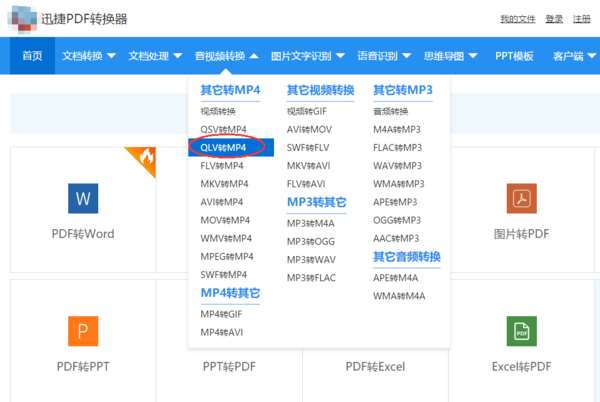This screenshot has width=600, height=402.
Task: Open the PDF转Excel tool label
Action: click(x=375, y=366)
